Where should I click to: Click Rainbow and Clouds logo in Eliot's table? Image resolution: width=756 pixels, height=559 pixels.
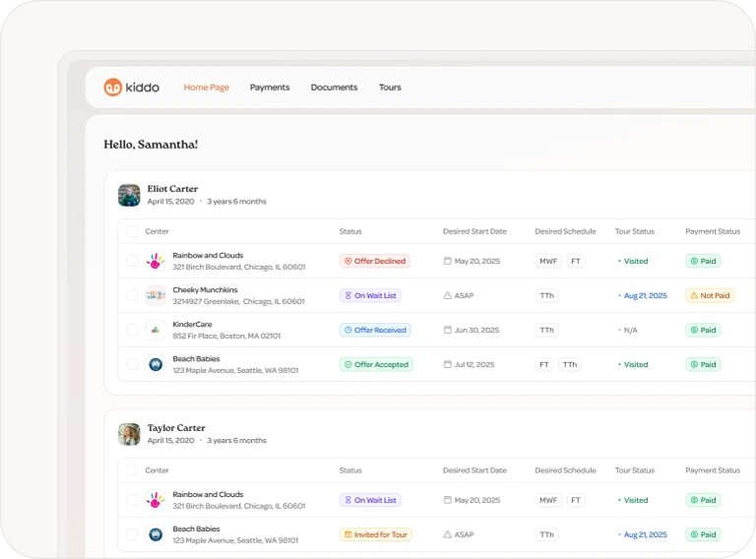click(156, 261)
